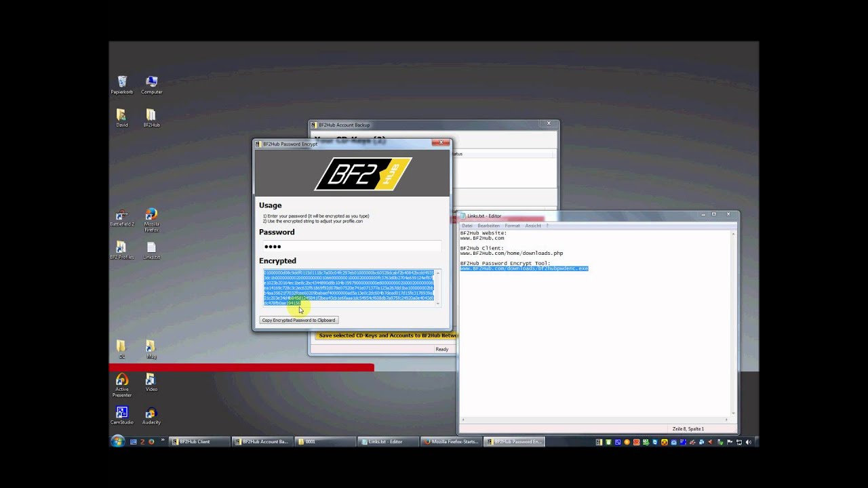The image size is (868, 488).
Task: Open the ? help menu in Editor
Action: coord(547,226)
